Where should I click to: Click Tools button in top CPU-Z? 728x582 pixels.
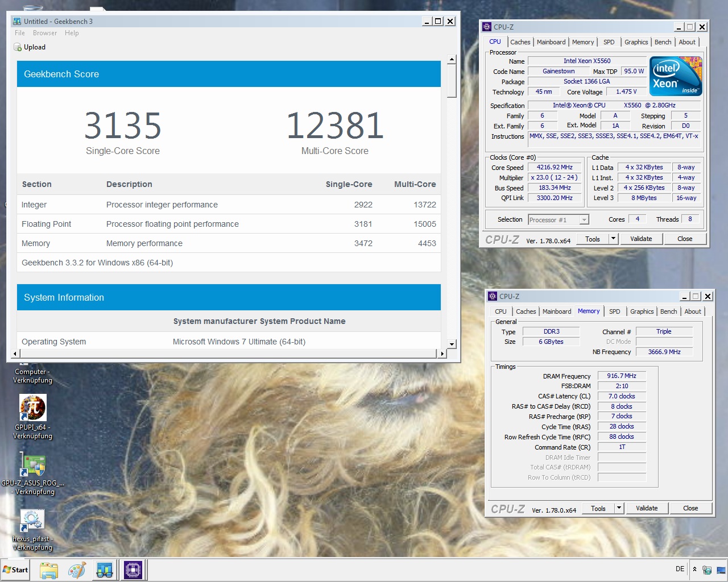(x=593, y=239)
